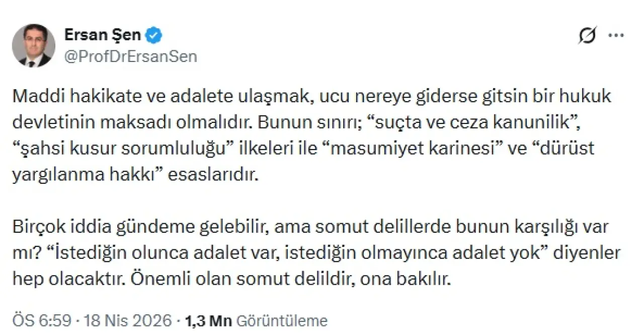
Task: Open the @ProfDrErsanSen handle link
Action: [x=131, y=56]
